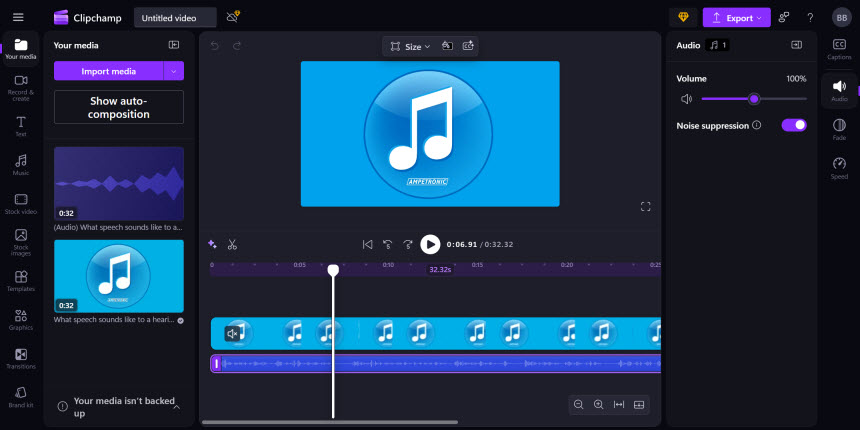Open the Graphics tab
Viewport: 860px width, 430px height.
coord(21,320)
